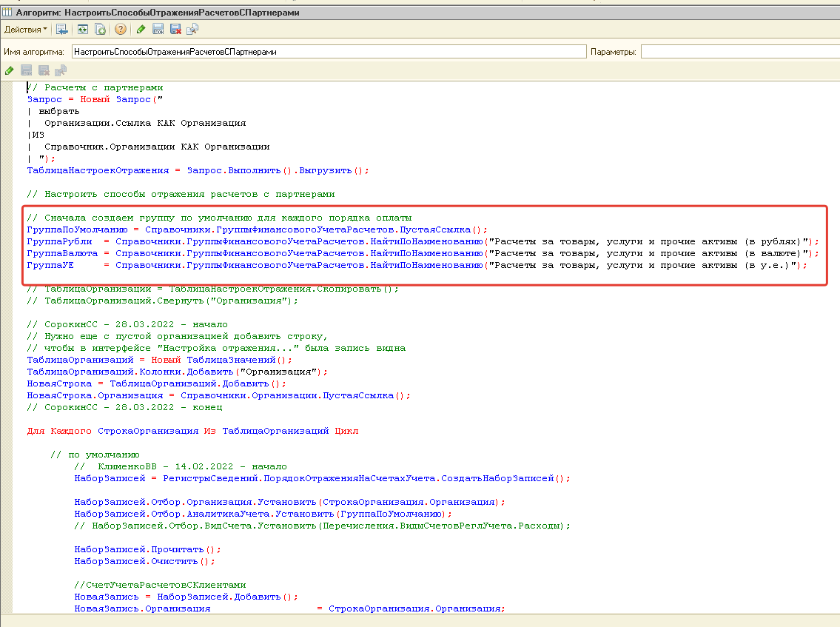Viewport: 840px width, 627px height.
Task: Click the greyed red-X diskette icon above the code
Action: 44,70
